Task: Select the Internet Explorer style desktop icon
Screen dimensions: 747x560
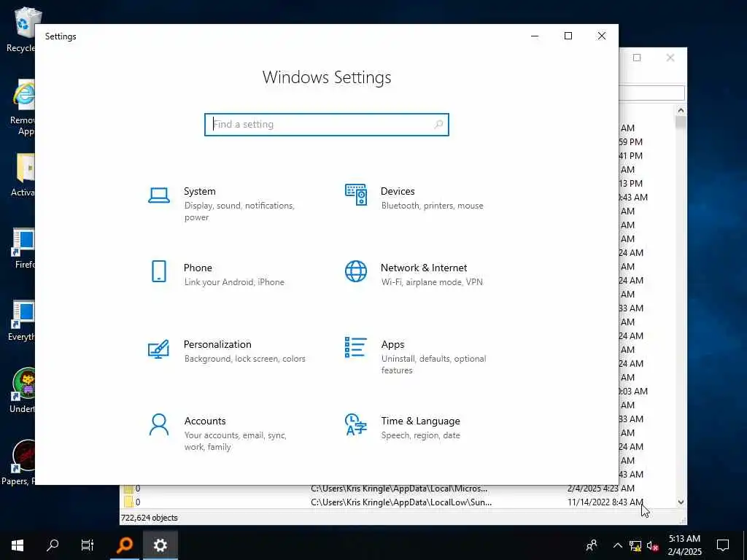Action: (x=23, y=108)
